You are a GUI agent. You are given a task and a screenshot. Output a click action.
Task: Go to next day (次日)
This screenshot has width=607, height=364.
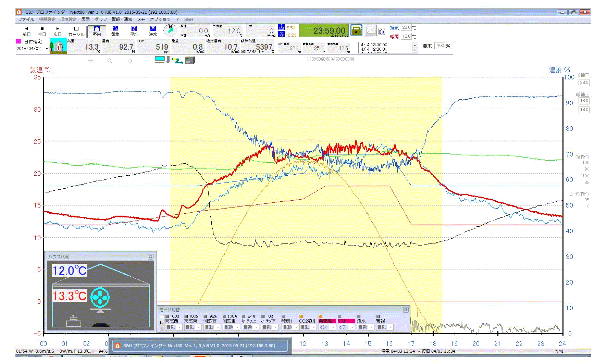pyautogui.click(x=57, y=32)
